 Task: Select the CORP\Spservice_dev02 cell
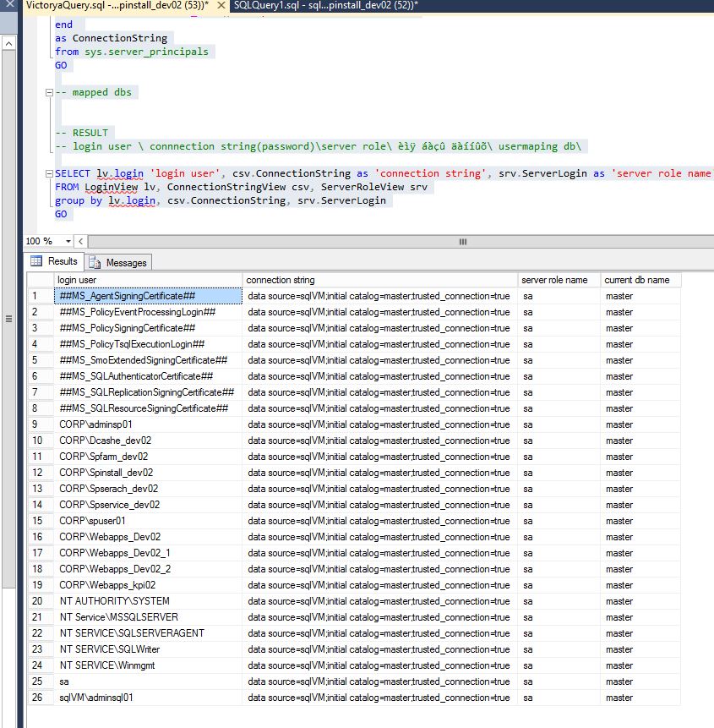click(x=148, y=505)
